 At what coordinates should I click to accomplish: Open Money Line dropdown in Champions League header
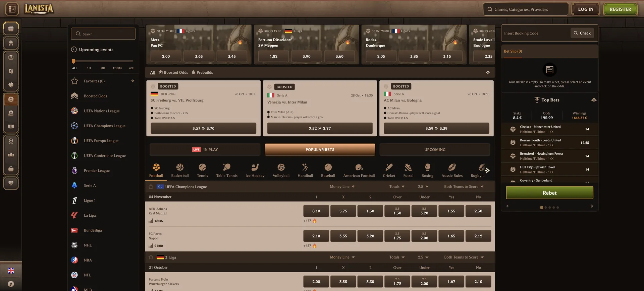[342, 187]
